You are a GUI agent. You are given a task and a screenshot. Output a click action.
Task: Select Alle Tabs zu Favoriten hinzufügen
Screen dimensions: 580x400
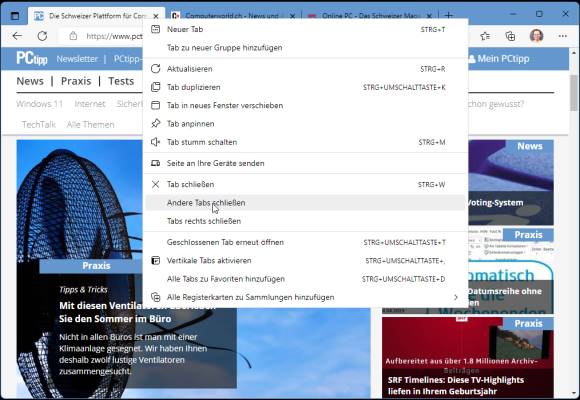tap(305, 279)
